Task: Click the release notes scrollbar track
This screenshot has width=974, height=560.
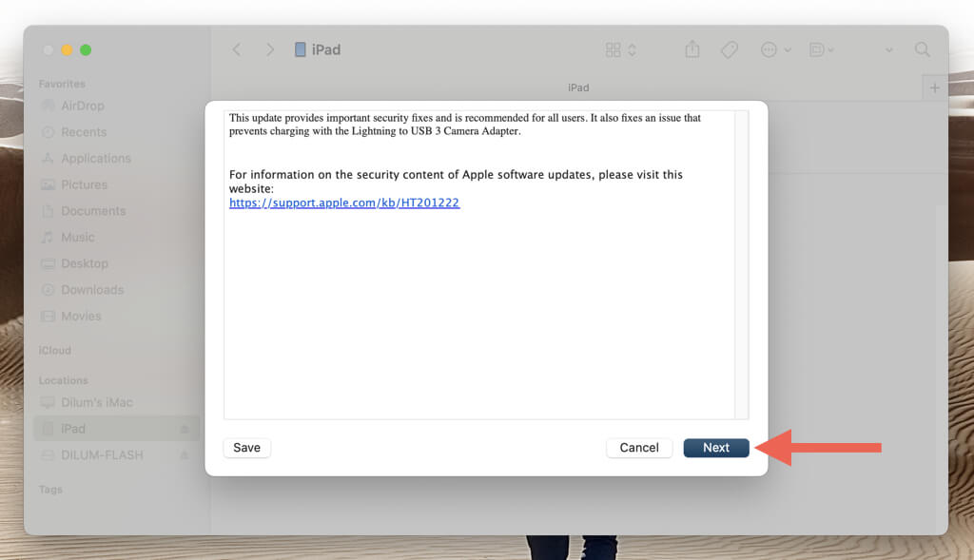Action: (741, 264)
